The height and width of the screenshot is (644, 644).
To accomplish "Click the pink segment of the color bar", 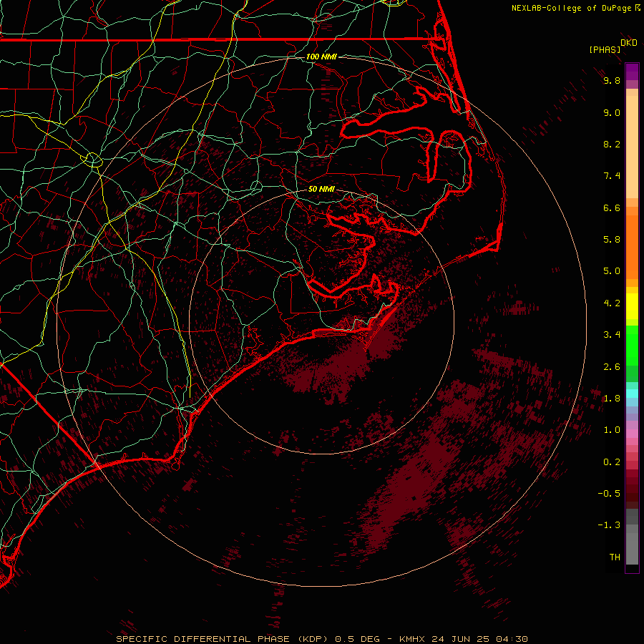I will point(632,434).
